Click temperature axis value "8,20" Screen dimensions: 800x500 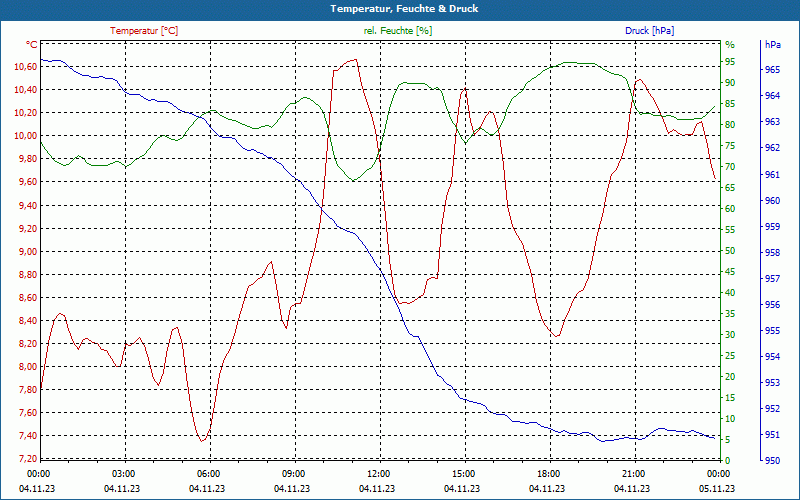[x=28, y=343]
